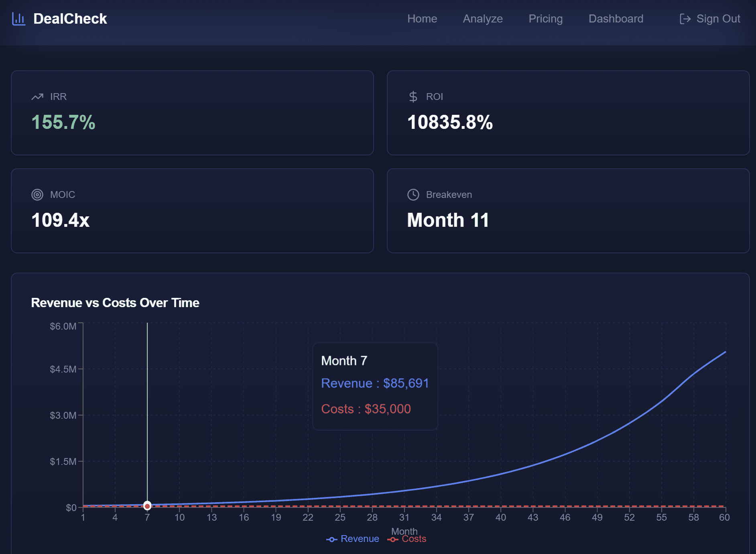
Task: Open the Dashboard navigation item
Action: [616, 18]
